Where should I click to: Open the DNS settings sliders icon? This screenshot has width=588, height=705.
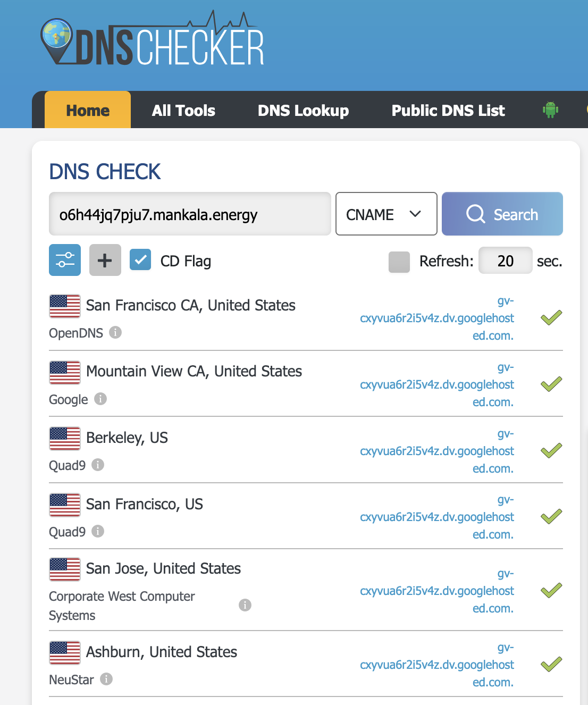[65, 260]
